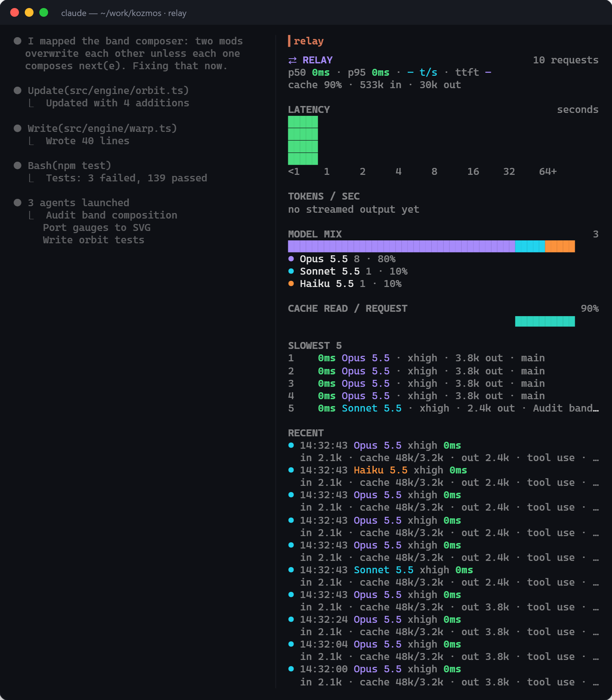Click the 'cache 90% · 533k in · 30k out' line
The image size is (612, 700).
374,85
